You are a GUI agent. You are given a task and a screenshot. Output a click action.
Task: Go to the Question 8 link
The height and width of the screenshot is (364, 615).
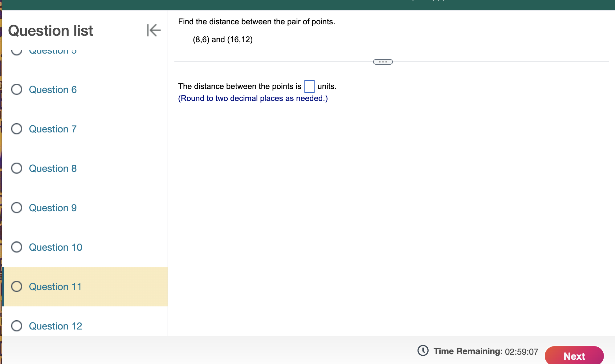tap(53, 168)
